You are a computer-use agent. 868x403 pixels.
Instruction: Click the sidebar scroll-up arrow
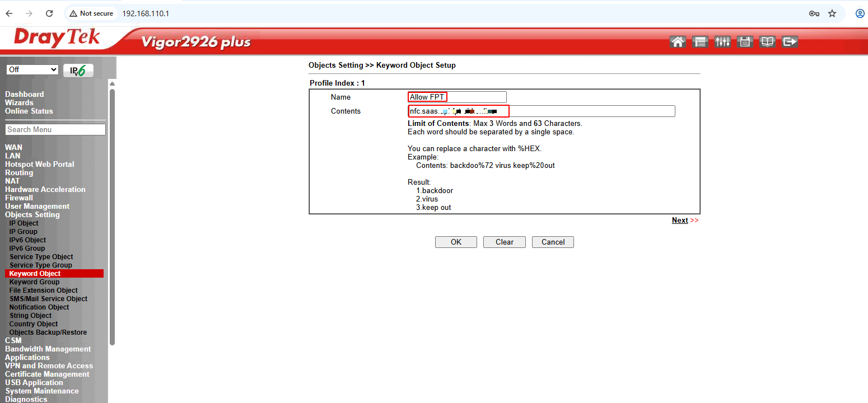(112, 83)
